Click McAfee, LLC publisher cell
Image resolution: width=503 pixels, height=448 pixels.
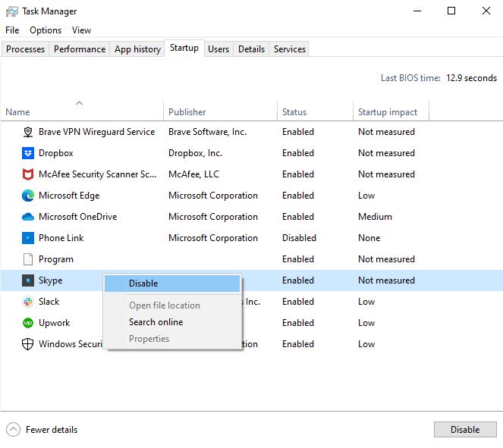[193, 174]
